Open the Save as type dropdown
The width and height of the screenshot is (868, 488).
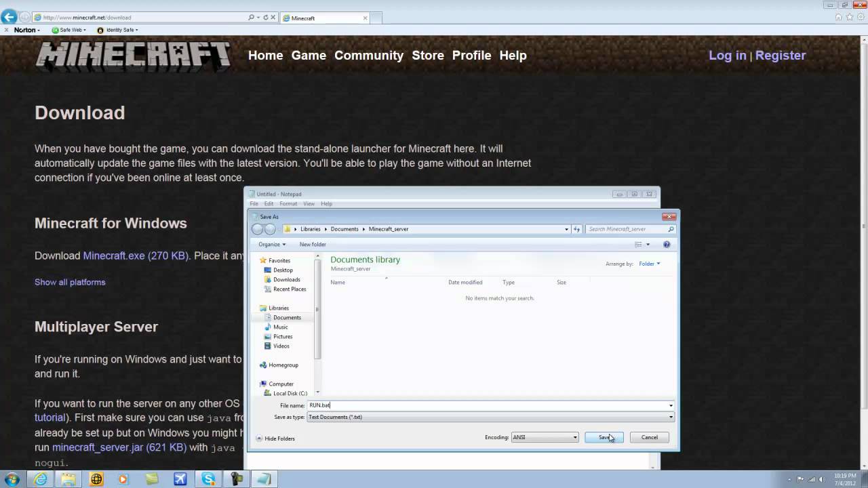tap(491, 417)
